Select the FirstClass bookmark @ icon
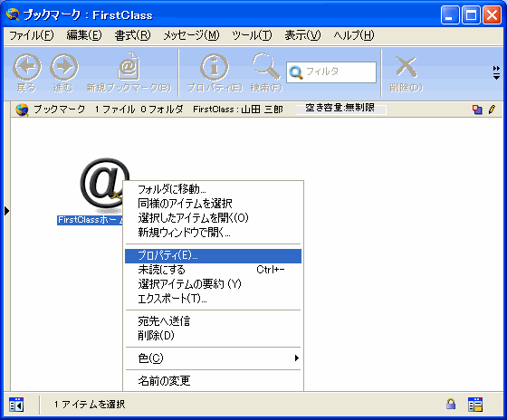Screen dimensions: 507x420 coord(105,184)
